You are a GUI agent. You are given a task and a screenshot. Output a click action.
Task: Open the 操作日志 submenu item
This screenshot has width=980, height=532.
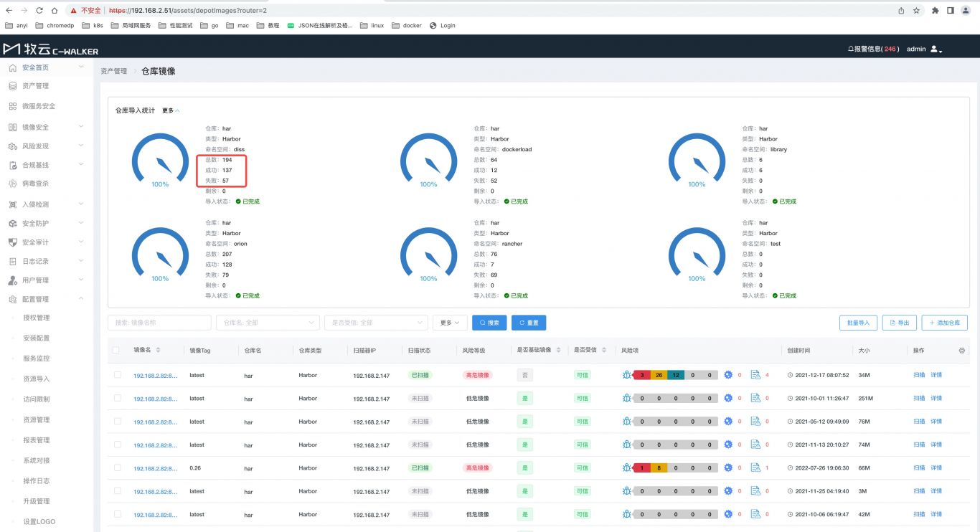coord(37,480)
